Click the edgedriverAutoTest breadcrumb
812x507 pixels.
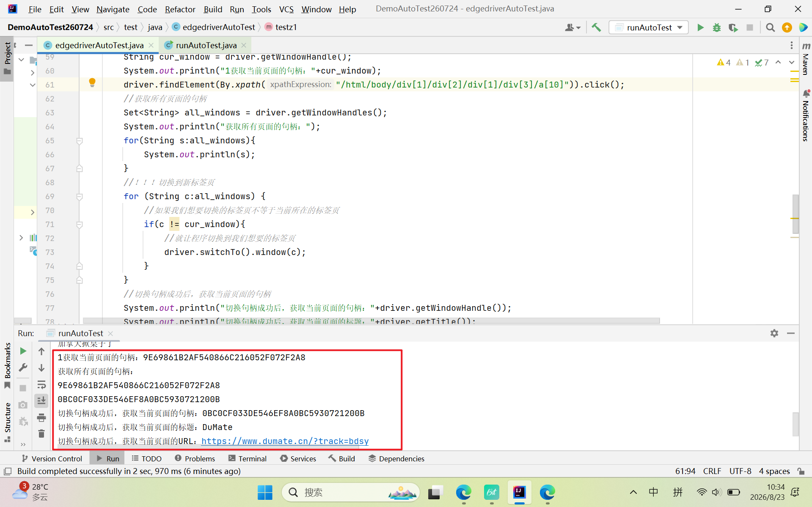click(214, 27)
